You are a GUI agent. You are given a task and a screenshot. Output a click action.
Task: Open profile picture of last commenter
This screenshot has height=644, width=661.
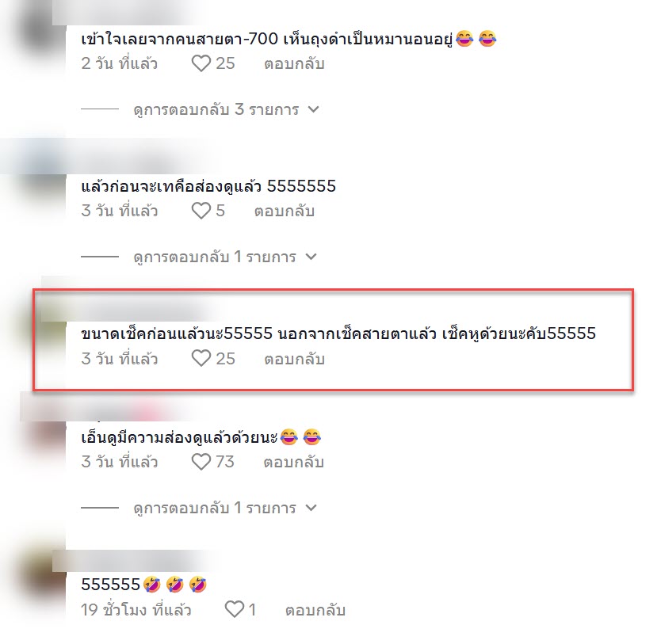tap(40, 581)
